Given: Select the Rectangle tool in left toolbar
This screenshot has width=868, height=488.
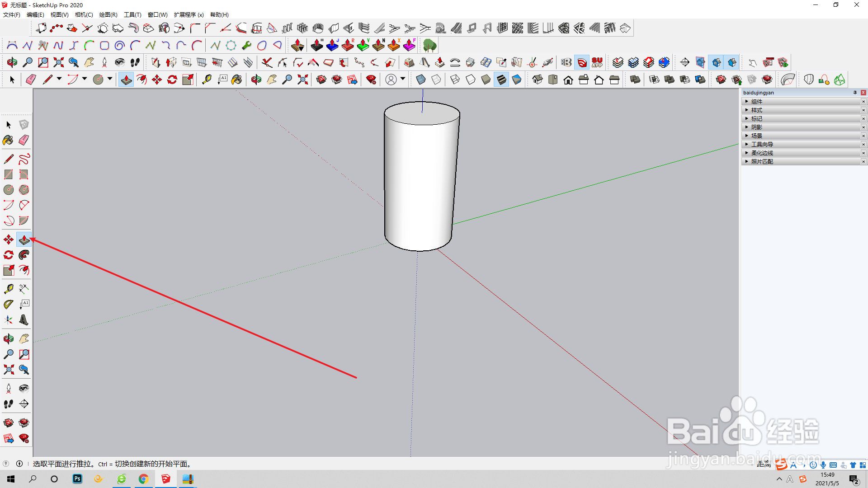Looking at the screenshot, I should [x=9, y=174].
